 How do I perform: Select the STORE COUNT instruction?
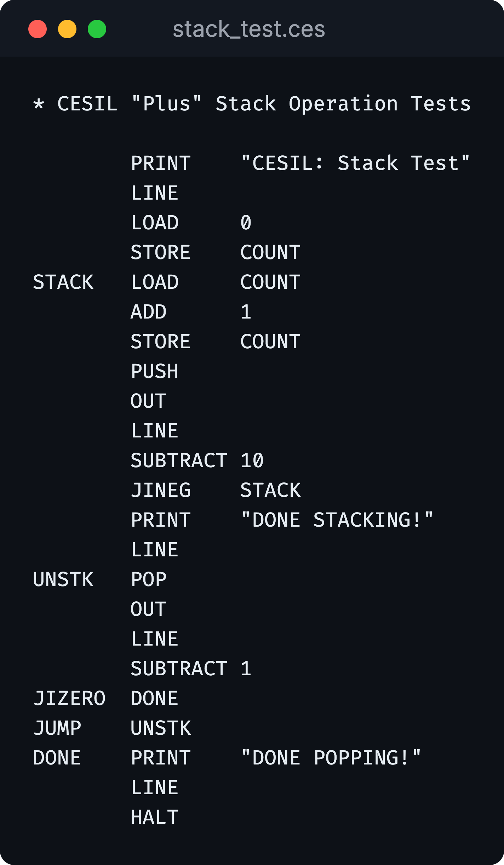click(x=215, y=252)
